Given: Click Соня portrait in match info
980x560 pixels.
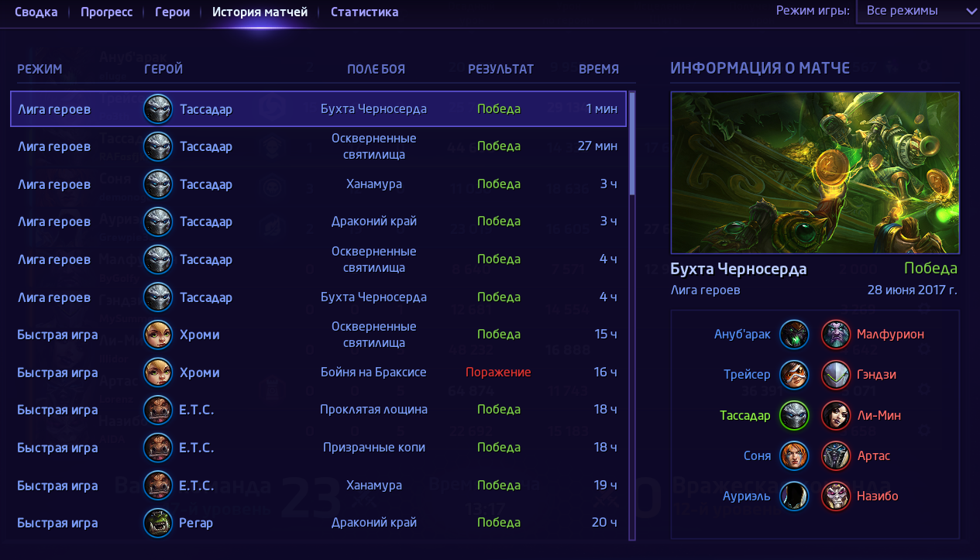Looking at the screenshot, I should point(795,455).
